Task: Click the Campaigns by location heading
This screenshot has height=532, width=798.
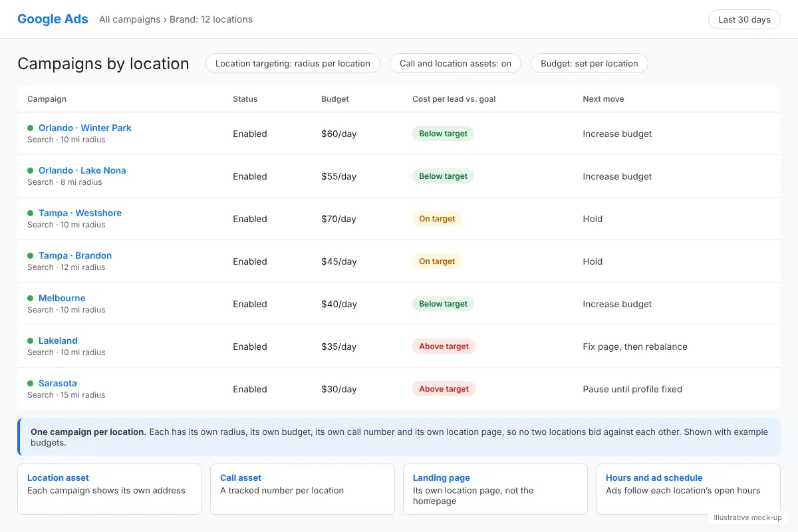Action: click(x=103, y=64)
